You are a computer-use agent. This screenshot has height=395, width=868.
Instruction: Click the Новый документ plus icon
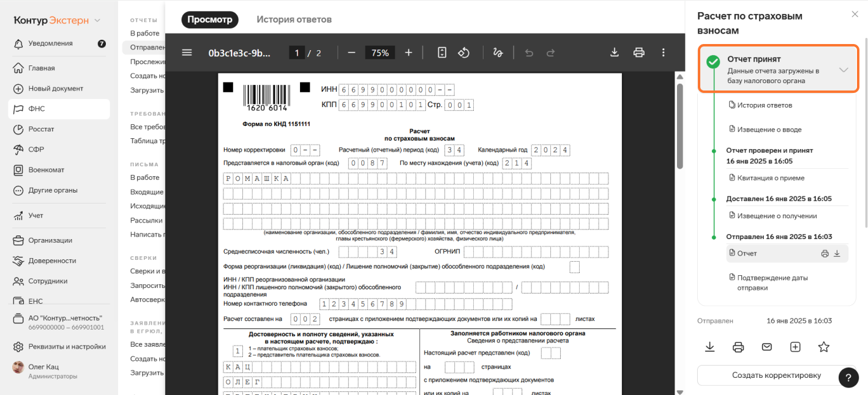[x=18, y=89]
